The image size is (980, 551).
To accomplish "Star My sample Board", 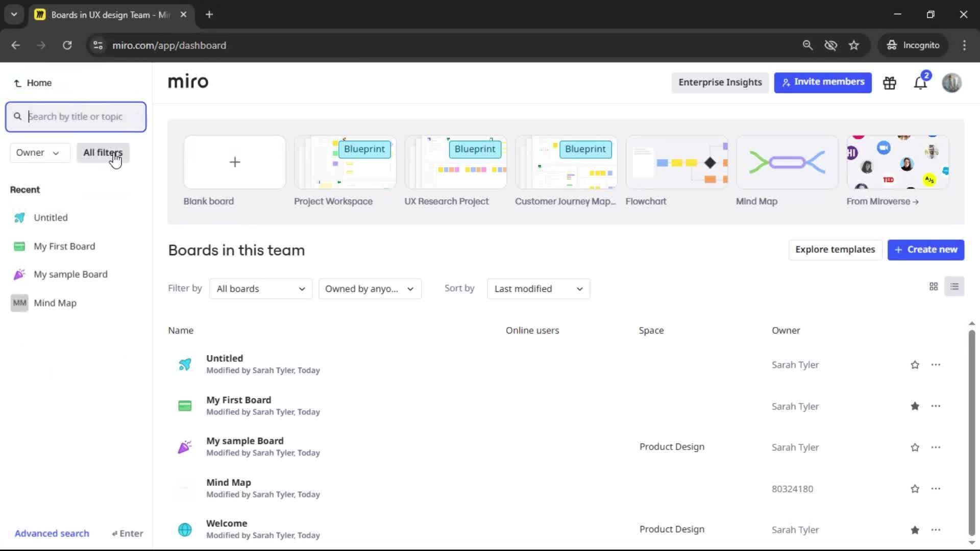I will (915, 447).
